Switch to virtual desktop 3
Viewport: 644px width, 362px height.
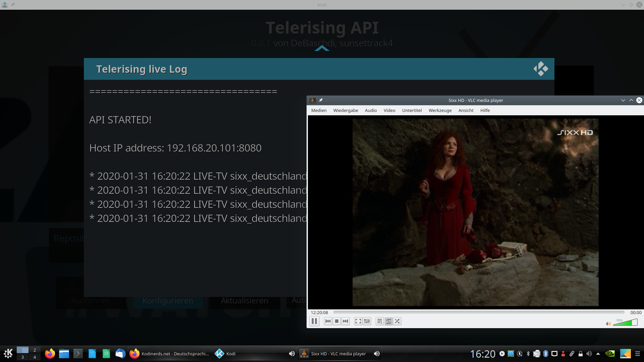(22, 357)
